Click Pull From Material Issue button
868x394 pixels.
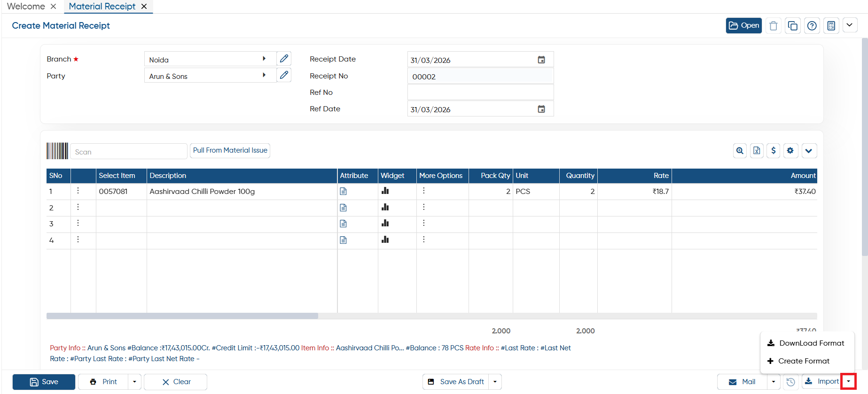click(x=230, y=150)
